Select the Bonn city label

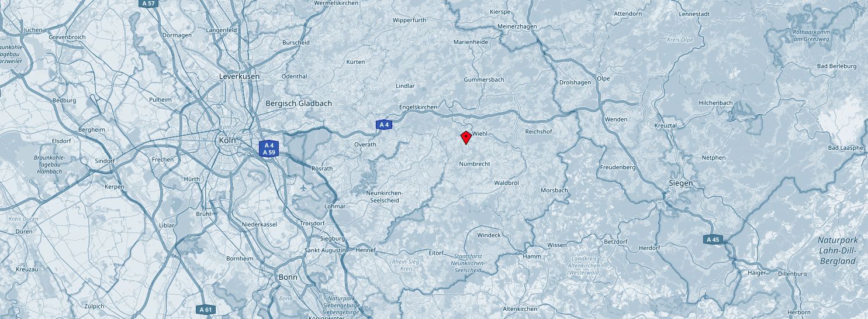coord(288,277)
